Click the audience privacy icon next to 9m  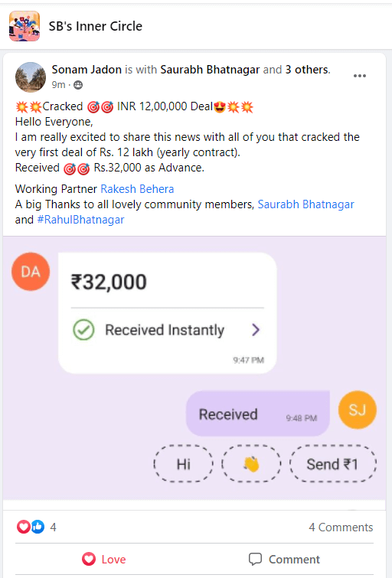click(78, 85)
